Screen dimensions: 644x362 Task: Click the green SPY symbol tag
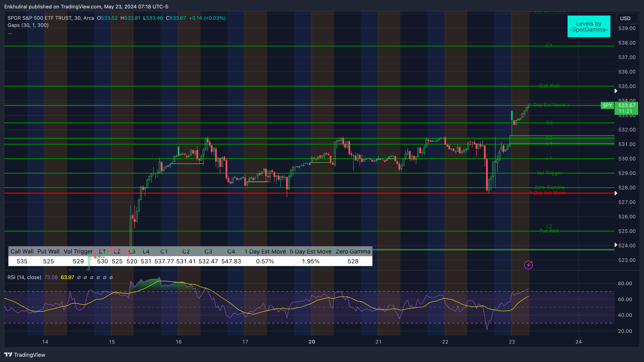pyautogui.click(x=607, y=105)
